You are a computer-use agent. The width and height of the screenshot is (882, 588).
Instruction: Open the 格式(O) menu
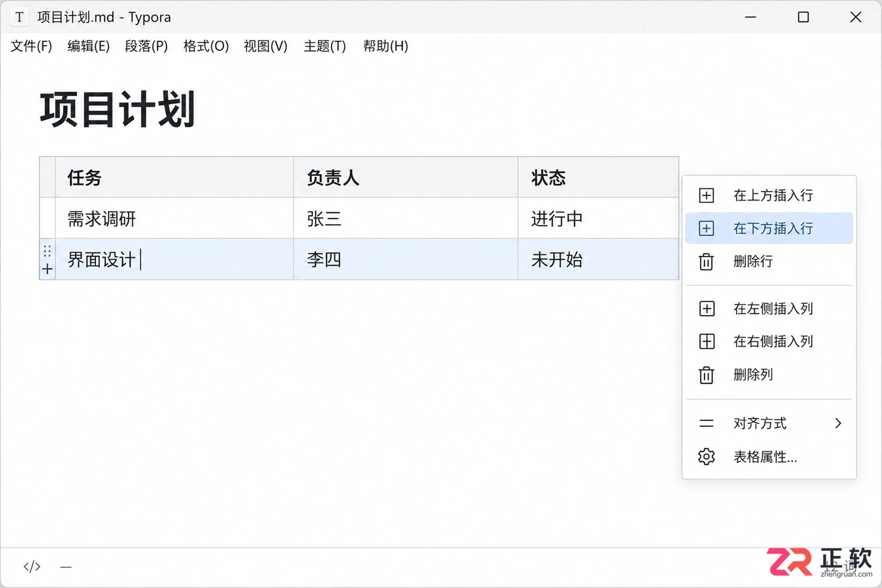coord(206,46)
